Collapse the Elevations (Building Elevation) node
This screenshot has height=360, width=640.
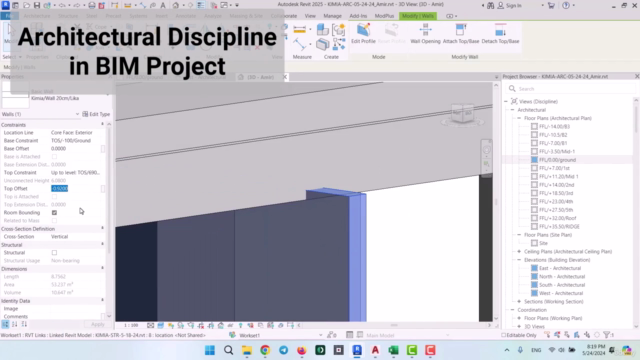519,260
